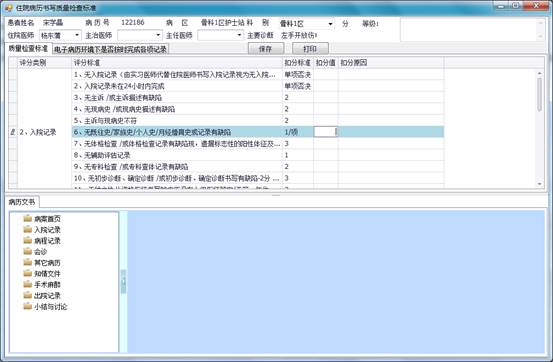Image resolution: width=553 pixels, height=362 pixels.
Task: Click the 扣分标准 column header
Action: 298,63
